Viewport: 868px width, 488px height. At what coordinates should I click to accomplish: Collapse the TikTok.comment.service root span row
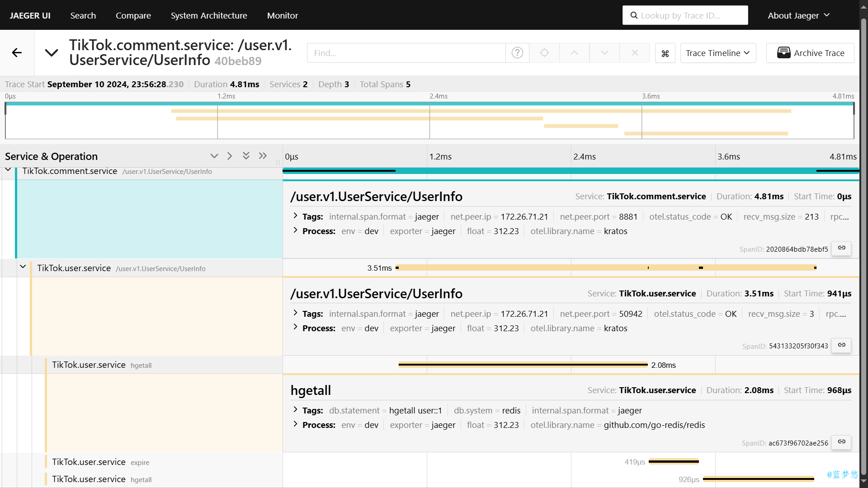pyautogui.click(x=8, y=170)
